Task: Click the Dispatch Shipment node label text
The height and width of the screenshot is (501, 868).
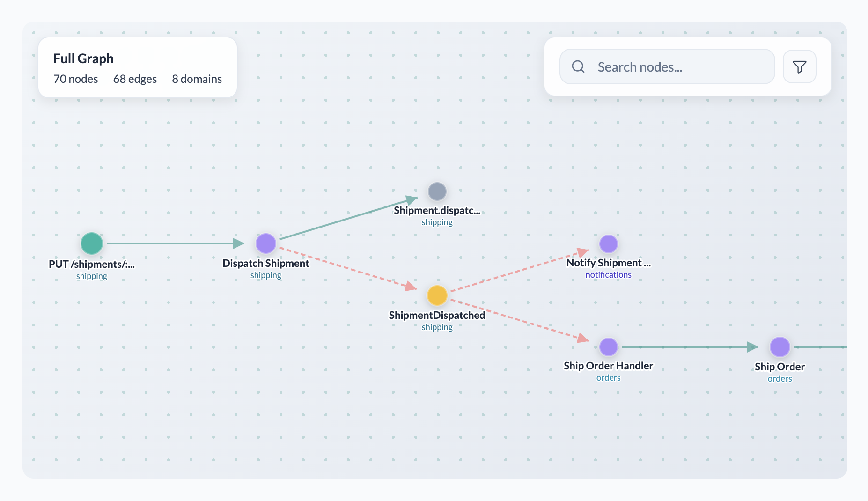Action: pyautogui.click(x=265, y=263)
